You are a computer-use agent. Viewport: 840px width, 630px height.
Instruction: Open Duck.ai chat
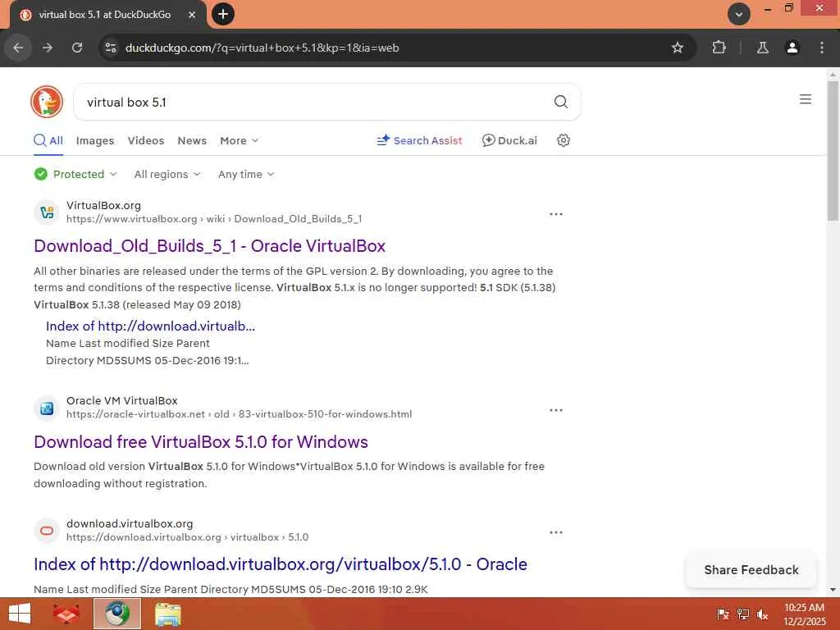click(x=509, y=140)
